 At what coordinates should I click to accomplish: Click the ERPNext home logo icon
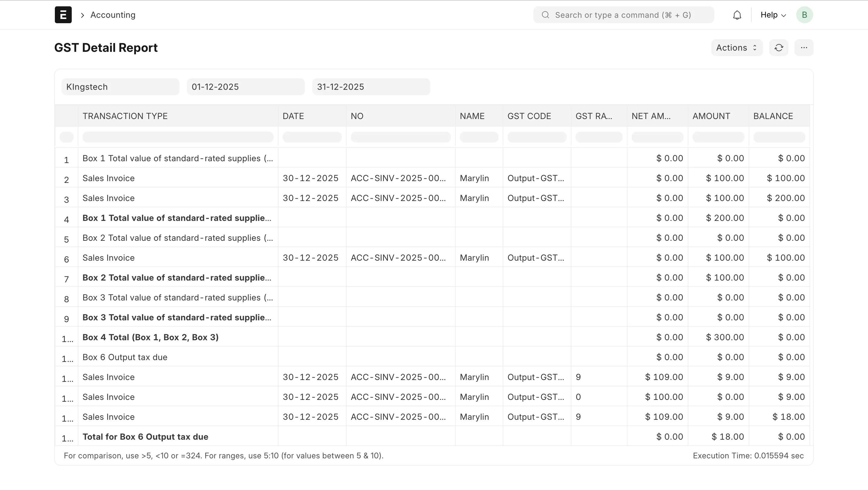63,15
